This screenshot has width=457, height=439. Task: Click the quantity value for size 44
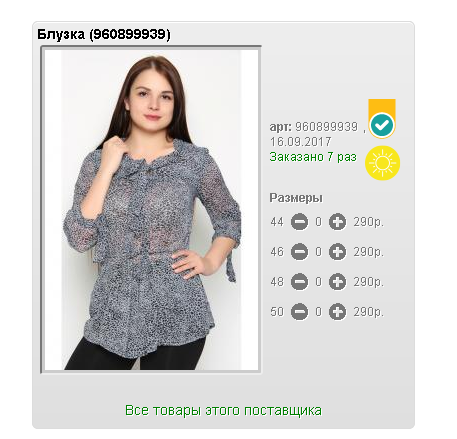(318, 222)
